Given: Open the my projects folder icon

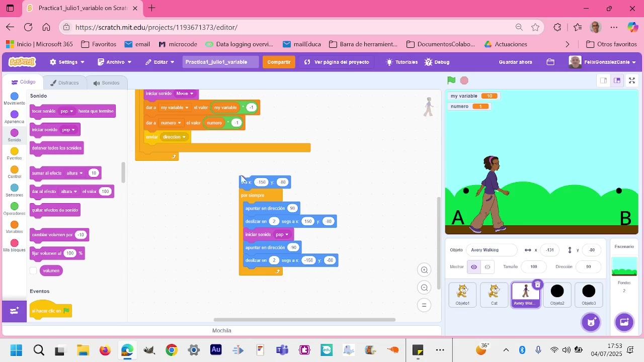Looking at the screenshot, I should point(550,62).
